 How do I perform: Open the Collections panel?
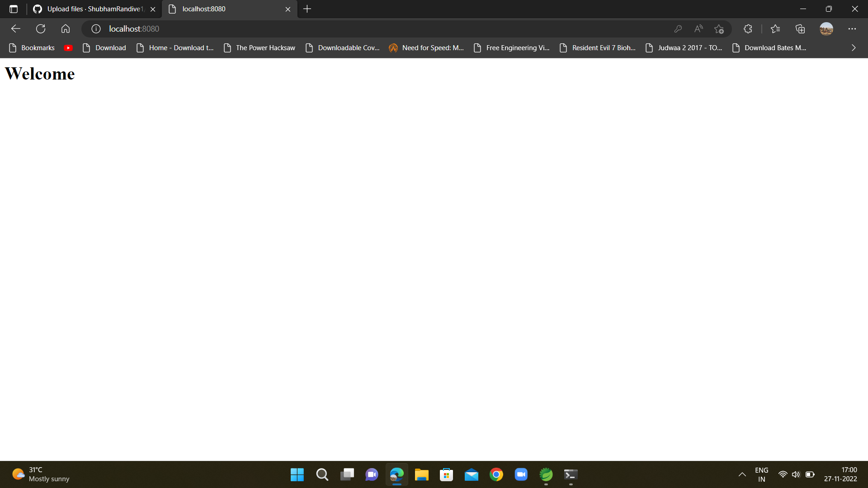[800, 28]
